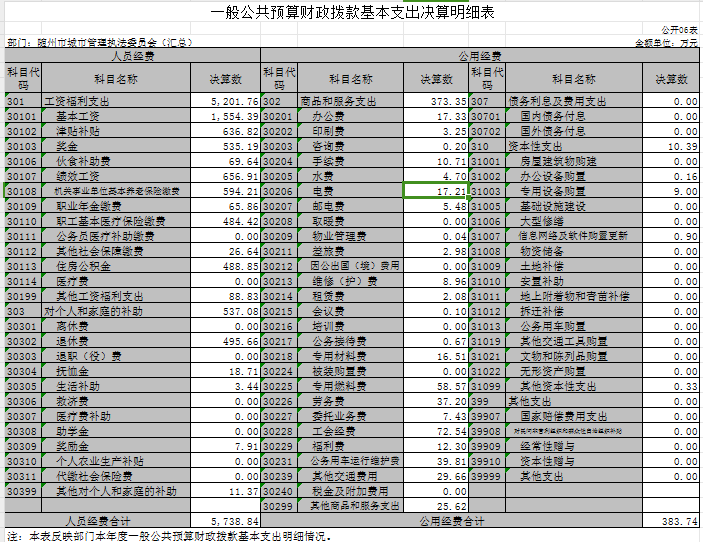This screenshot has width=703, height=542.
Task: Click 债务利息及费用支出 cell
Action: 574,101
